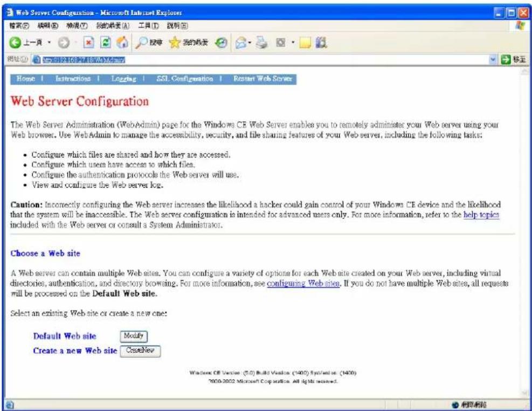Follow the help topics hyperlink
532x411 pixels.
(481, 215)
